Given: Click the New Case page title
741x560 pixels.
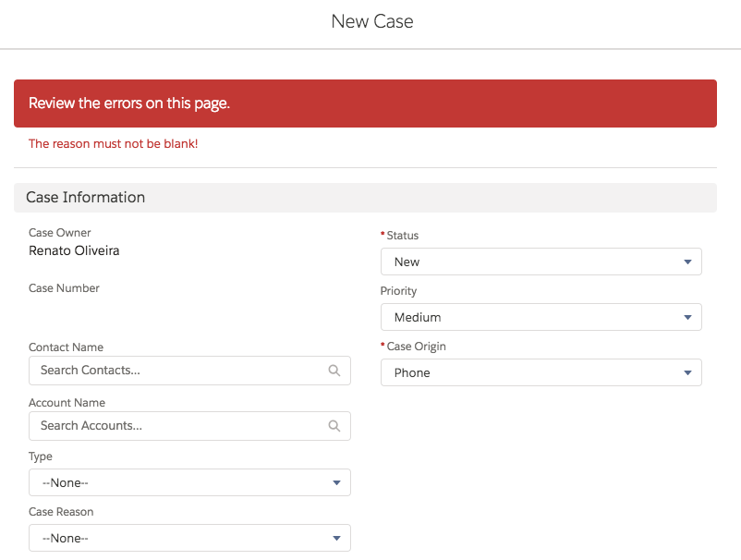Looking at the screenshot, I should (x=372, y=20).
